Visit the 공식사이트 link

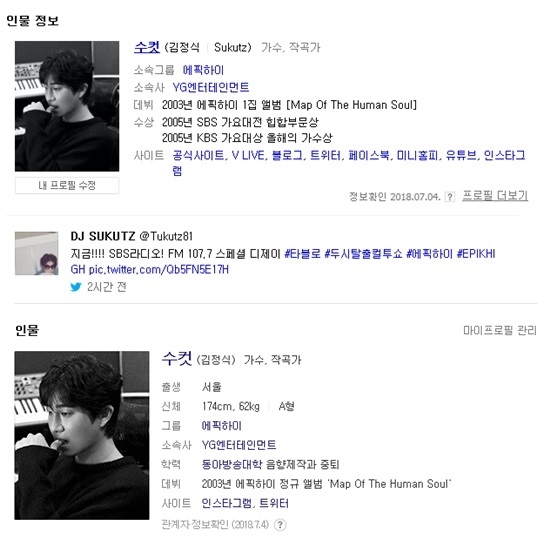click(199, 155)
